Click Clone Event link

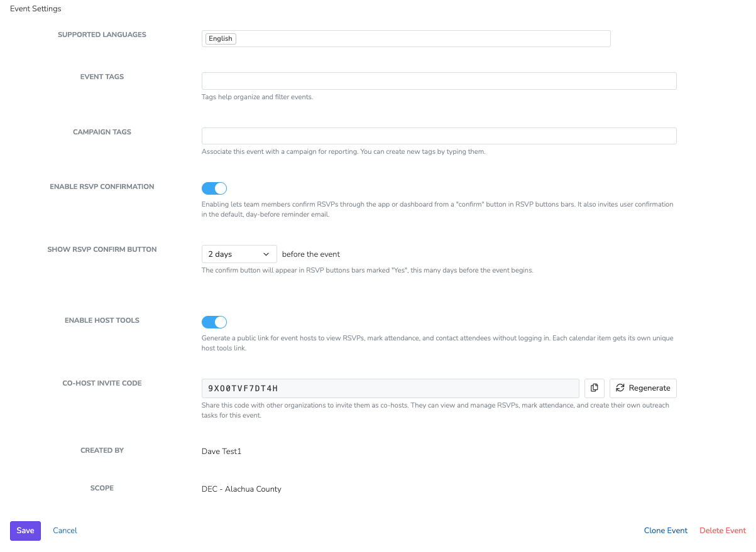[666, 531]
